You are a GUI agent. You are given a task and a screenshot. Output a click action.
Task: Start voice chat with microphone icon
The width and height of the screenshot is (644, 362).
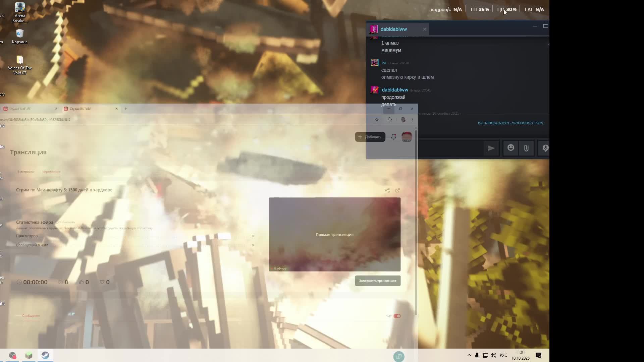pyautogui.click(x=545, y=148)
